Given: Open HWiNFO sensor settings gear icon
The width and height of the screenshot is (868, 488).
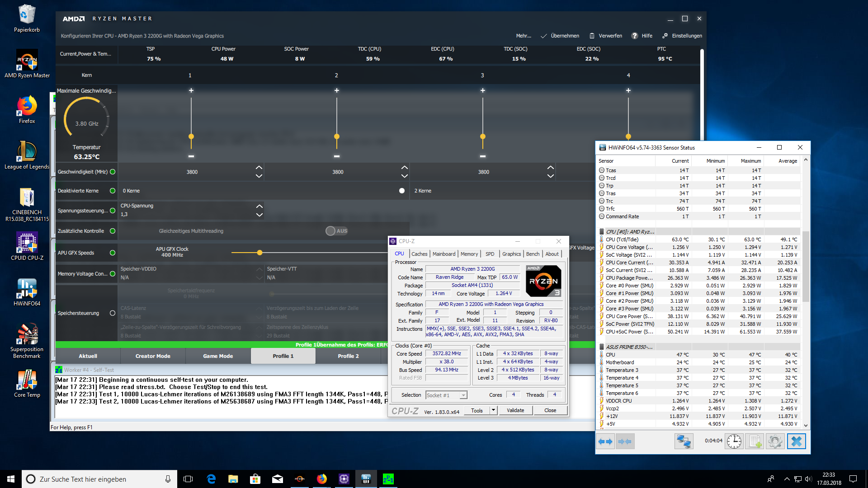Looking at the screenshot, I should pyautogui.click(x=775, y=441).
